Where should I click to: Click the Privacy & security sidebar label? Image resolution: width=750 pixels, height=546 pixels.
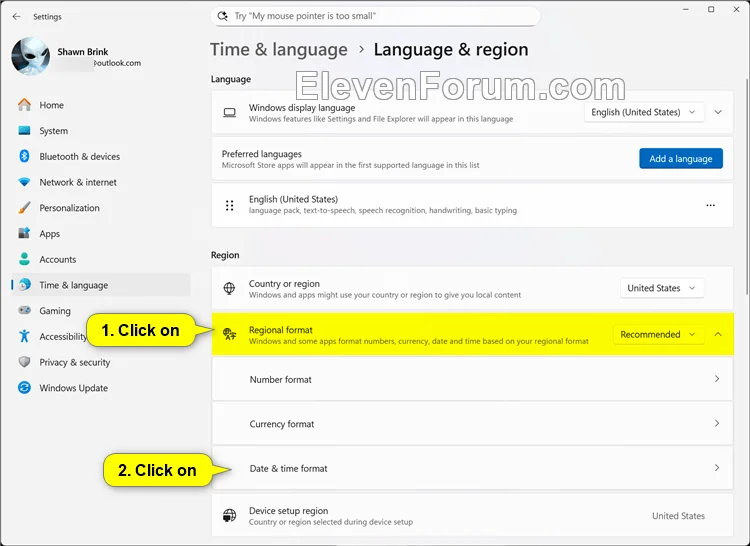pyautogui.click(x=75, y=362)
